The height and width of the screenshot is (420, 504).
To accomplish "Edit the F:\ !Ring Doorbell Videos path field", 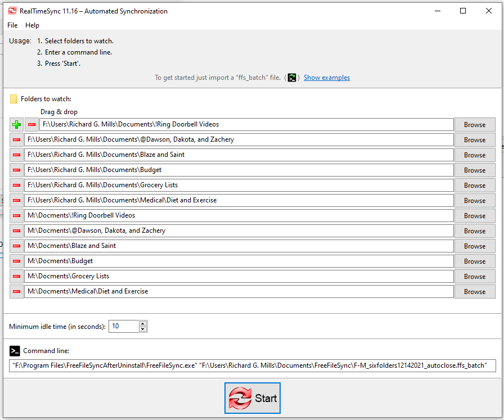I will click(x=246, y=124).
